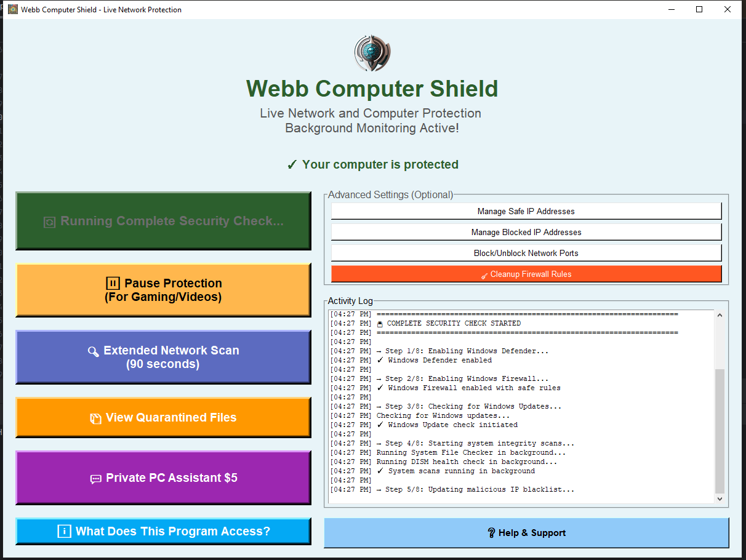Purchase the Private PC Assistant for $5
This screenshot has width=746, height=560.
(x=163, y=478)
